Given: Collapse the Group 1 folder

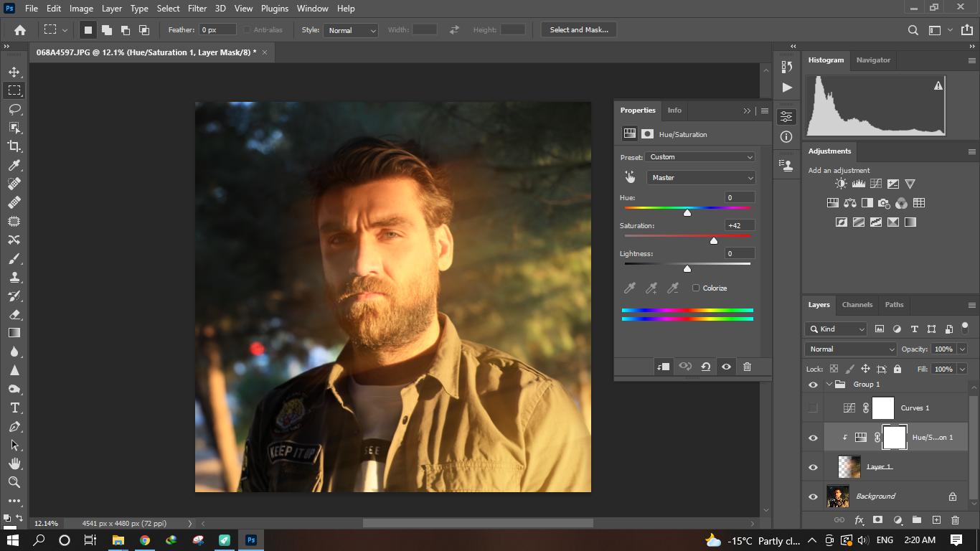Looking at the screenshot, I should pos(830,385).
